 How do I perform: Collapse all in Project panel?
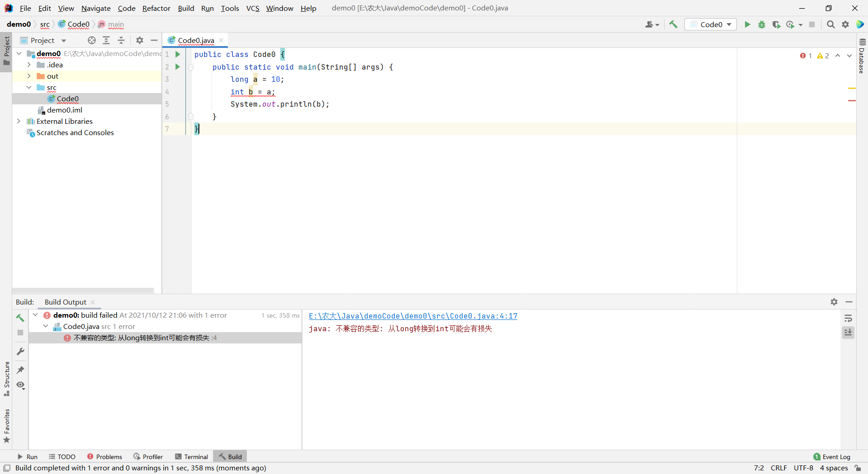coord(121,40)
